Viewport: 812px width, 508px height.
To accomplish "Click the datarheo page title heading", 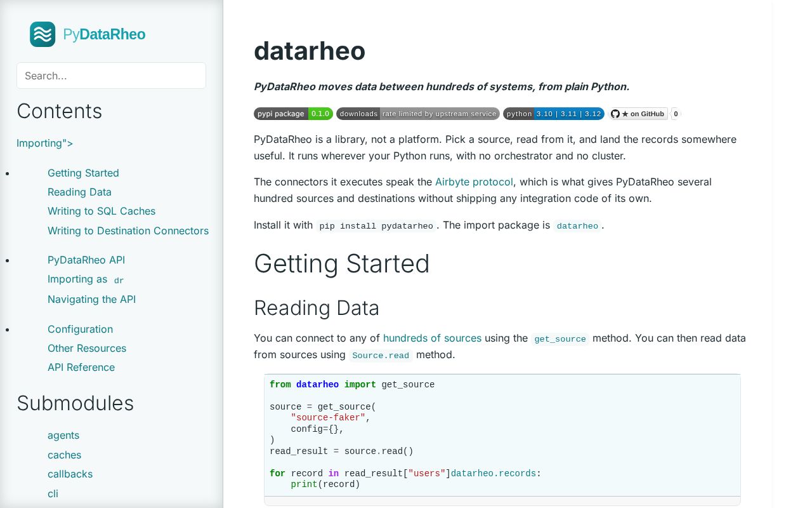I will point(310,51).
